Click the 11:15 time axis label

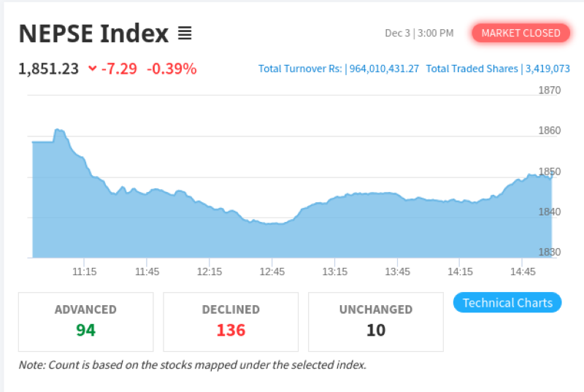point(85,272)
